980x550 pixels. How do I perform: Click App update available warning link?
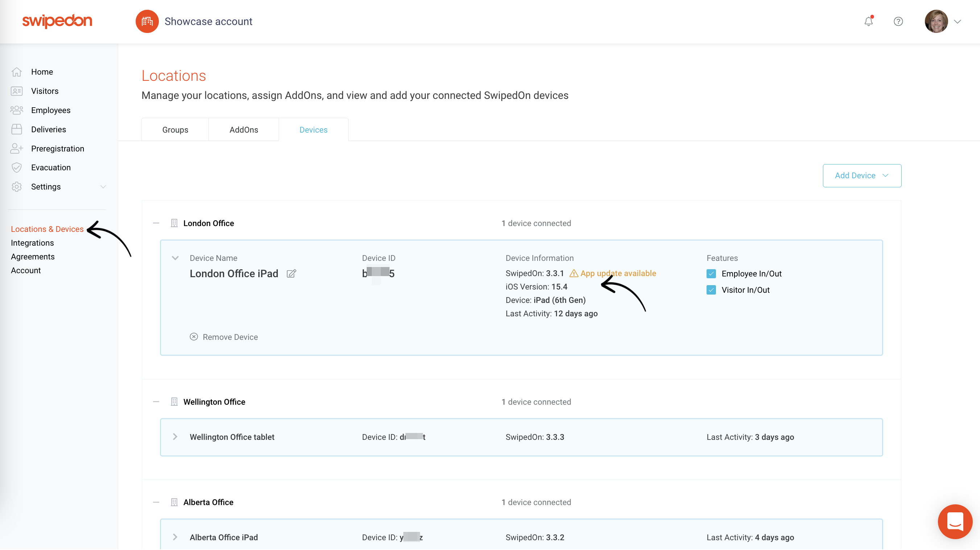(613, 273)
